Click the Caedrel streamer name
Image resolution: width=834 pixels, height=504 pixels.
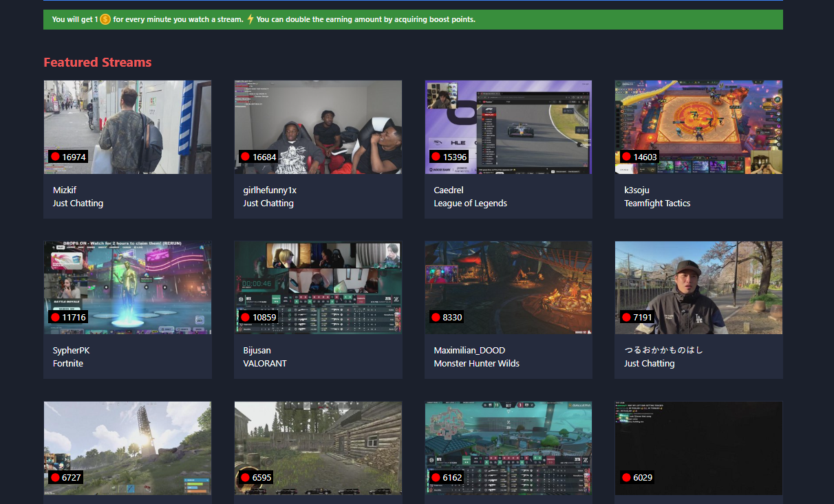tap(449, 190)
